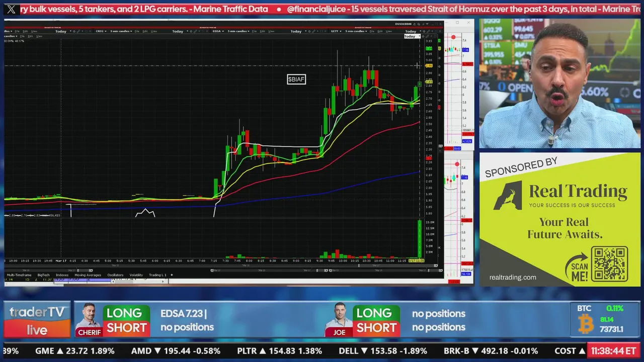
Task: Open the File menu of EDSA chart
Action: [x=255, y=31]
